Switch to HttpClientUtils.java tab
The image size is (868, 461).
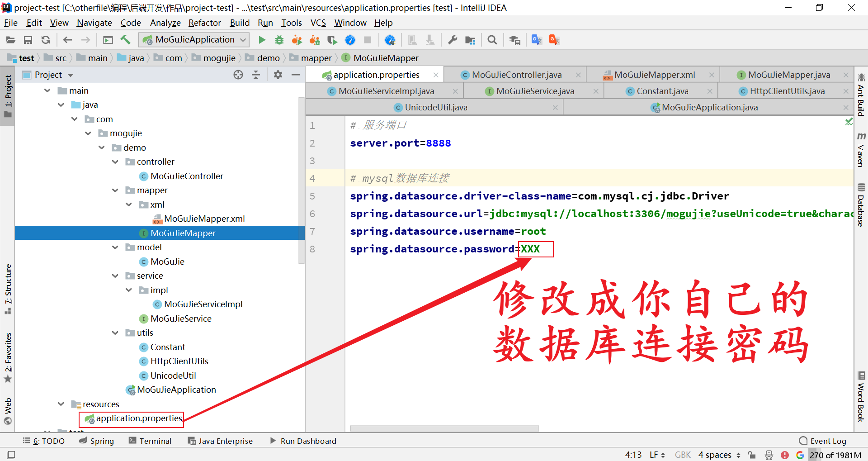(787, 91)
